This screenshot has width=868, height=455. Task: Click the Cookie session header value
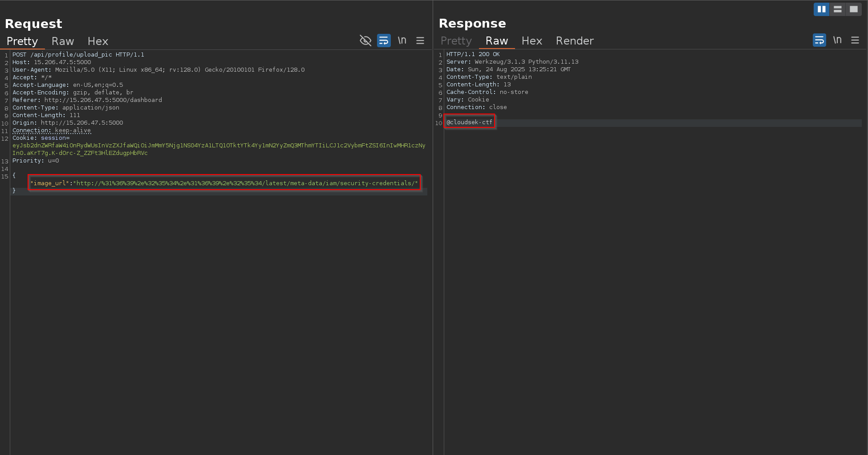[x=218, y=146]
